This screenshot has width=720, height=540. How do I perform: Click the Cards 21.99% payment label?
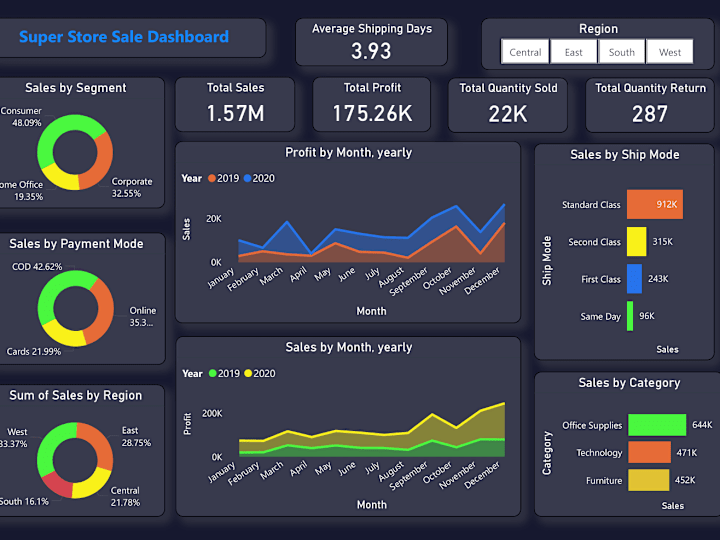click(x=34, y=352)
